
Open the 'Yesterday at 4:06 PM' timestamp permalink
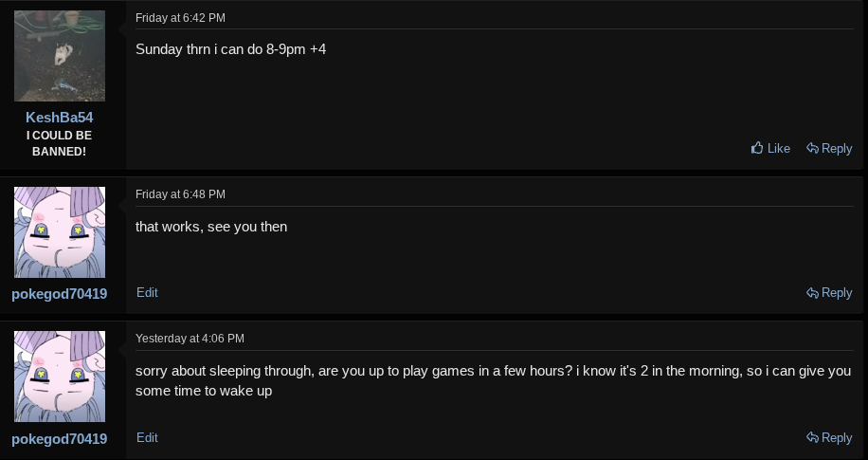point(190,338)
